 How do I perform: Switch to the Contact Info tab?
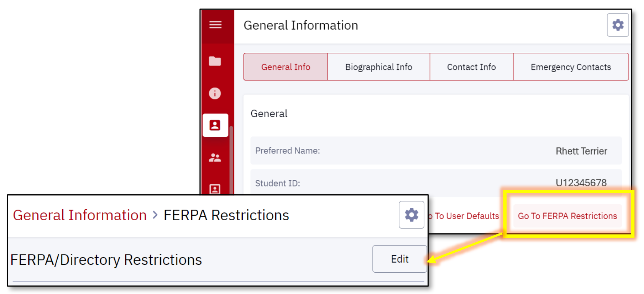471,67
